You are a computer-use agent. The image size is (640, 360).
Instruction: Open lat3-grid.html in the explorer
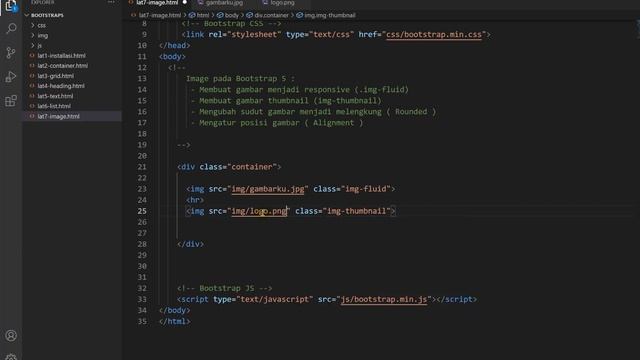pyautogui.click(x=56, y=76)
